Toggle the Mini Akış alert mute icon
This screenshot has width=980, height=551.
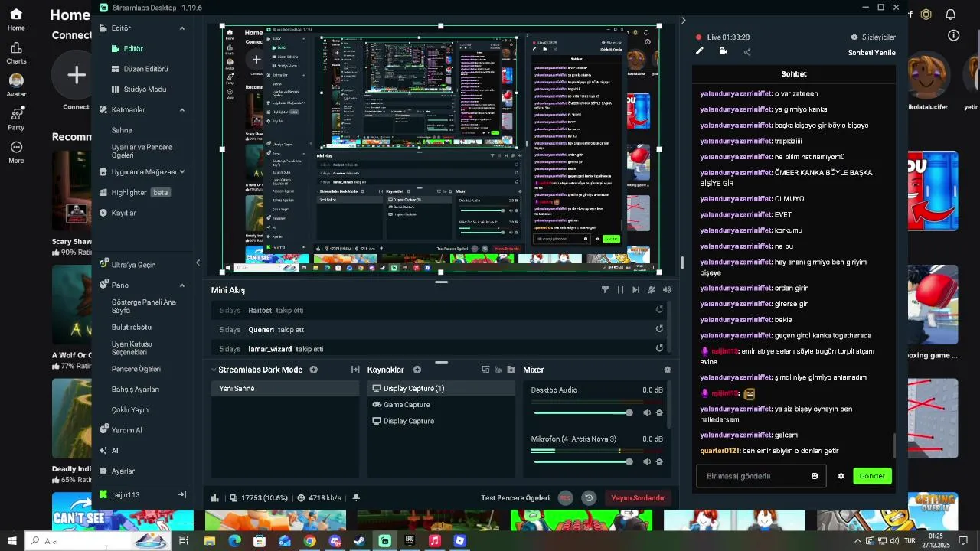[x=652, y=290]
